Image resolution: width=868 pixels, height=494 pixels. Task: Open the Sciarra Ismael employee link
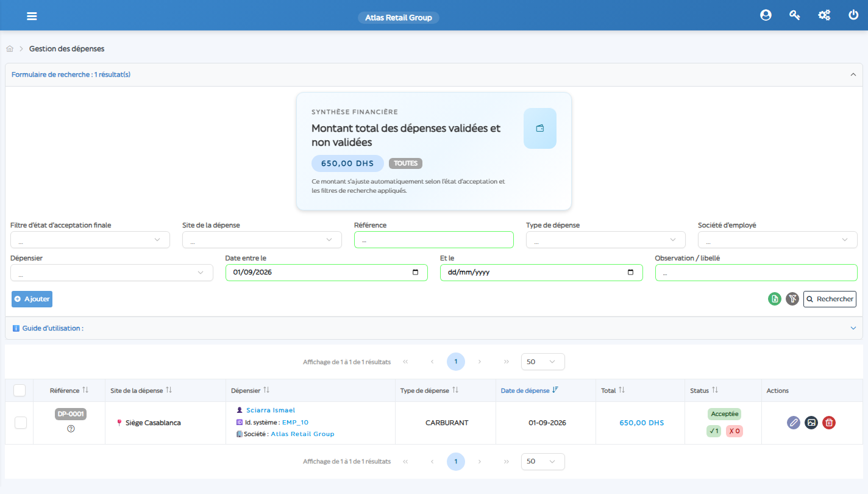(271, 410)
